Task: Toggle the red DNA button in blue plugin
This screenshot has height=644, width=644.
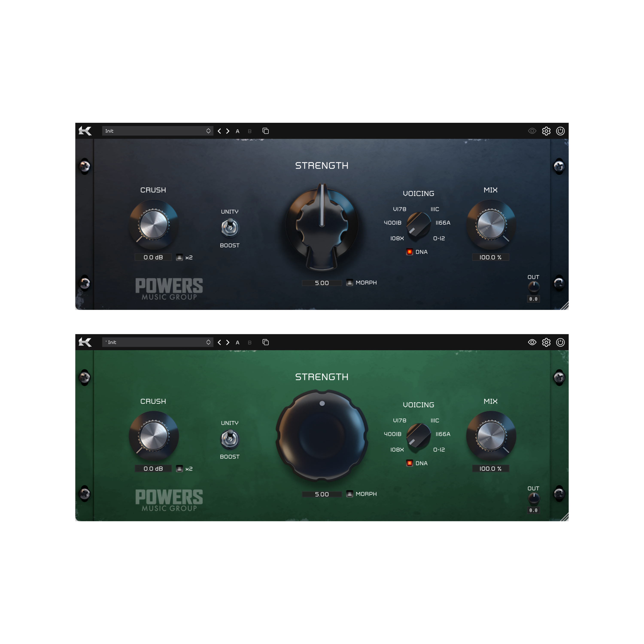Action: (x=410, y=252)
